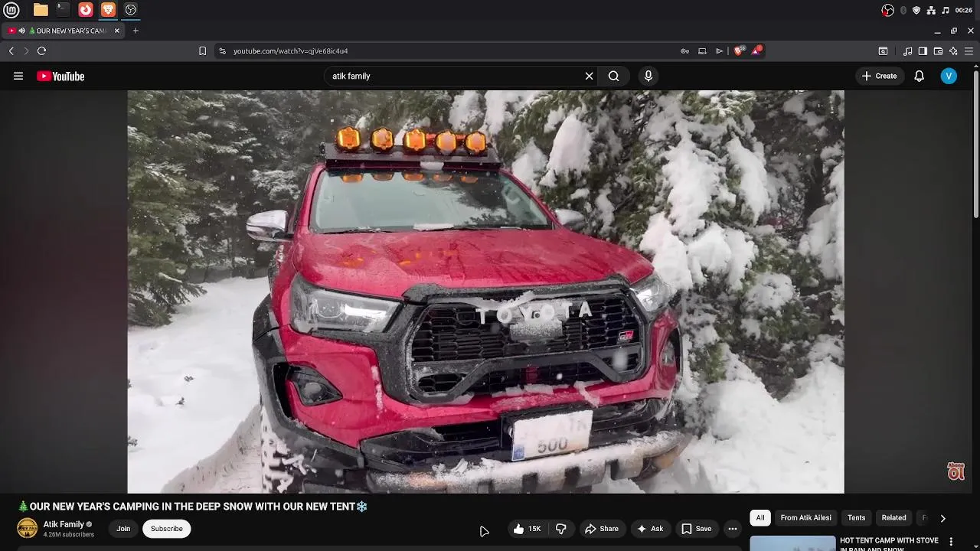
Task: Clear the atik family search text
Action: 589,76
